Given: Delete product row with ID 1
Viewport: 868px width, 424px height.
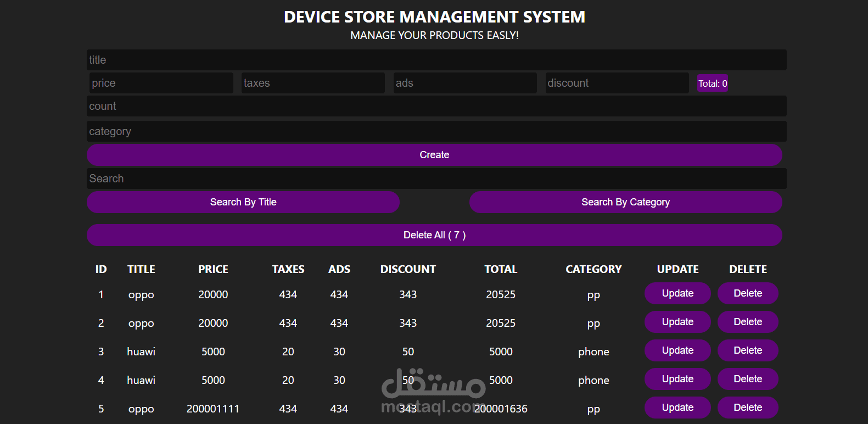Looking at the screenshot, I should (748, 293).
